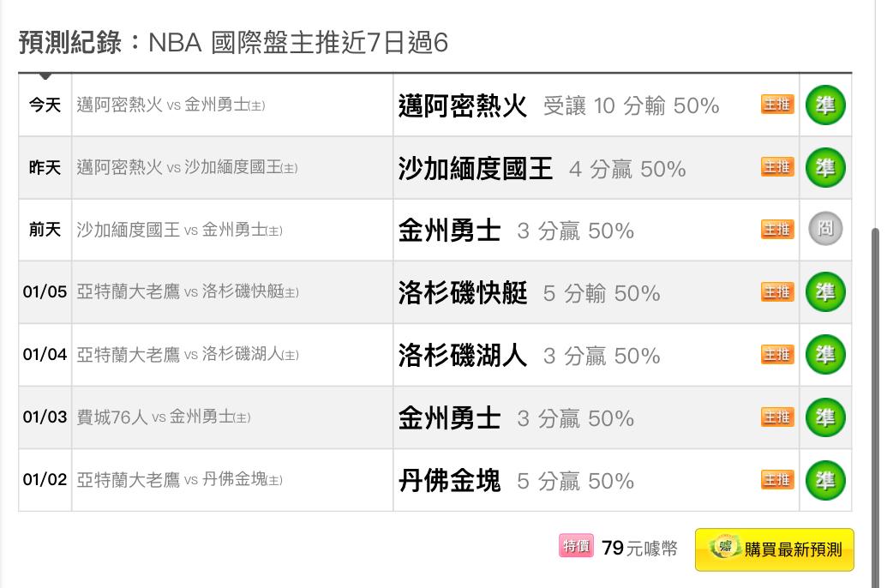
Task: Click 主推 tag on 洛杉磯湖人 prediction
Action: click(777, 355)
